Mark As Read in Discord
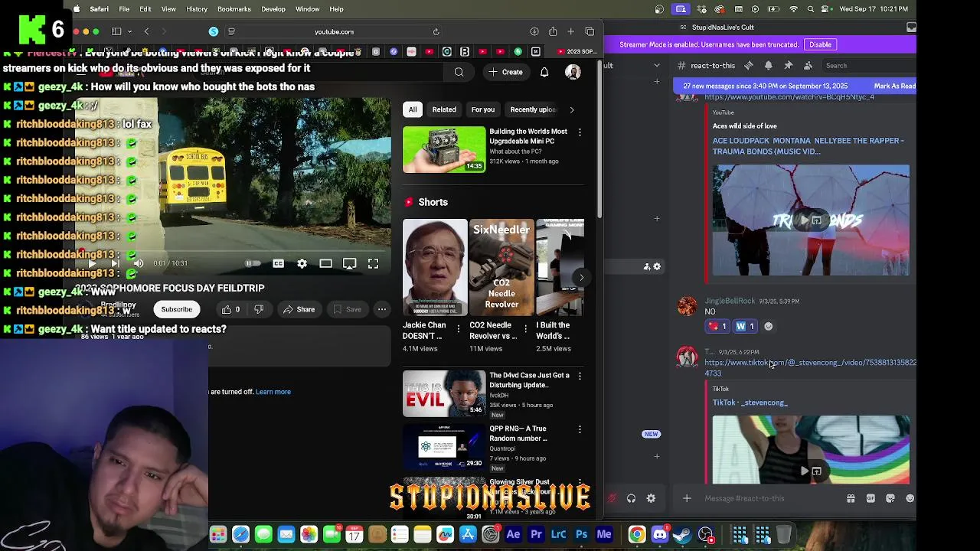 click(x=894, y=86)
